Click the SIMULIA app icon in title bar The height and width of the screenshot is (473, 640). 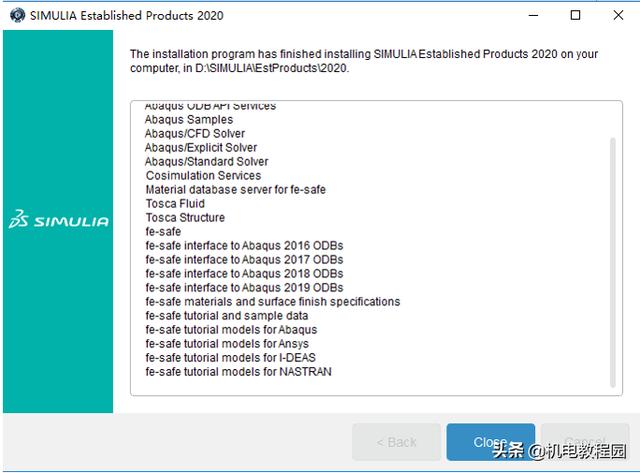(18, 16)
